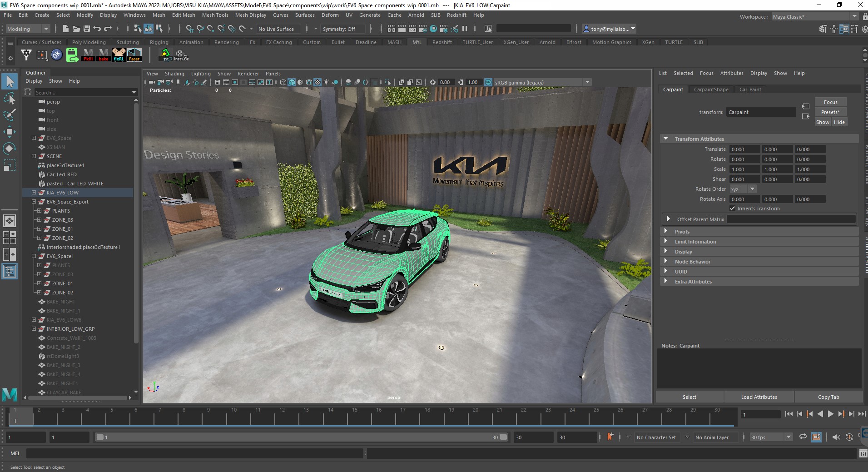Click the green export shelf icon
868x472 pixels.
point(72,55)
